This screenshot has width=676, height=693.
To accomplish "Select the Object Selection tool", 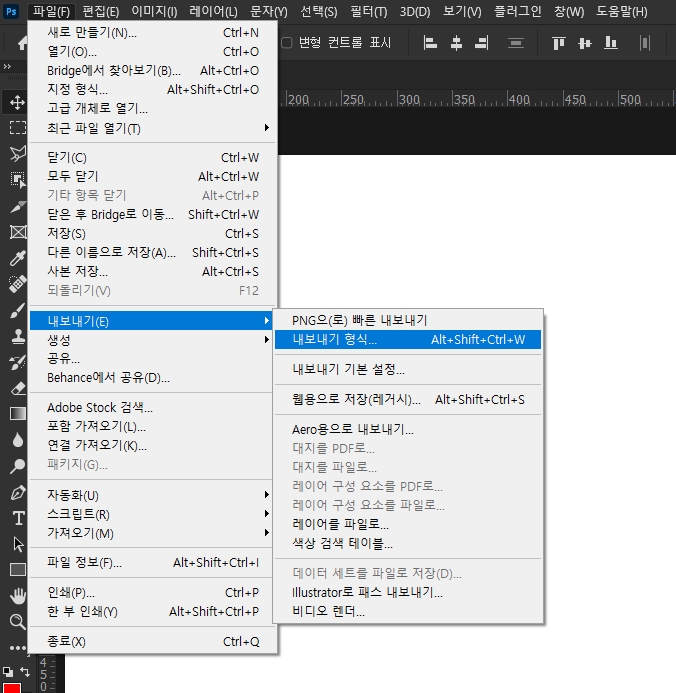I will (17, 179).
